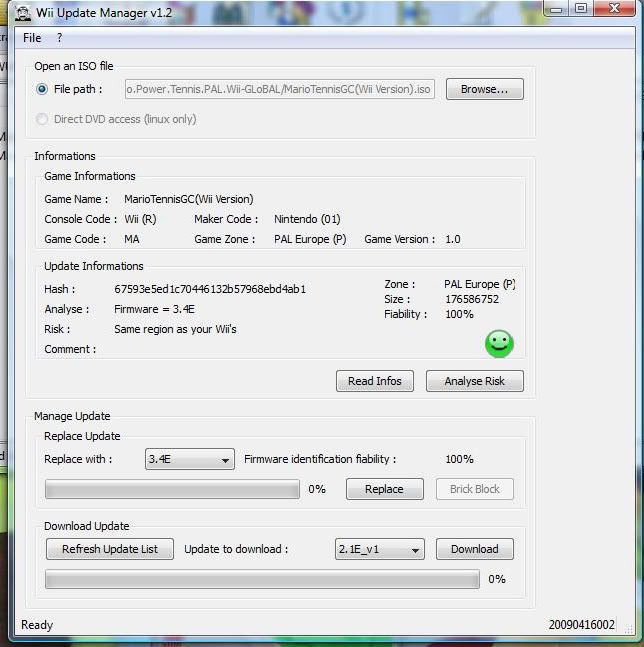This screenshot has width=644, height=647.
Task: Click the download update progress bar
Action: point(262,579)
